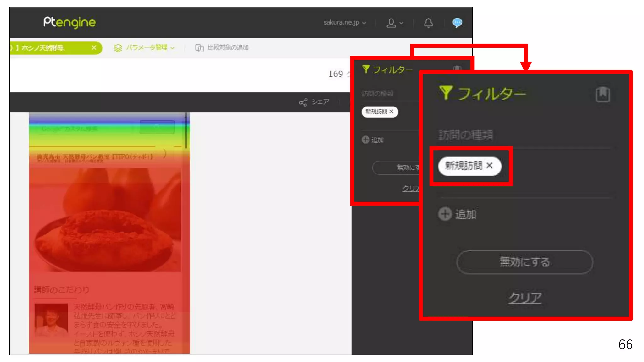
Task: Expand the user menu chevron arrow
Action: (401, 23)
